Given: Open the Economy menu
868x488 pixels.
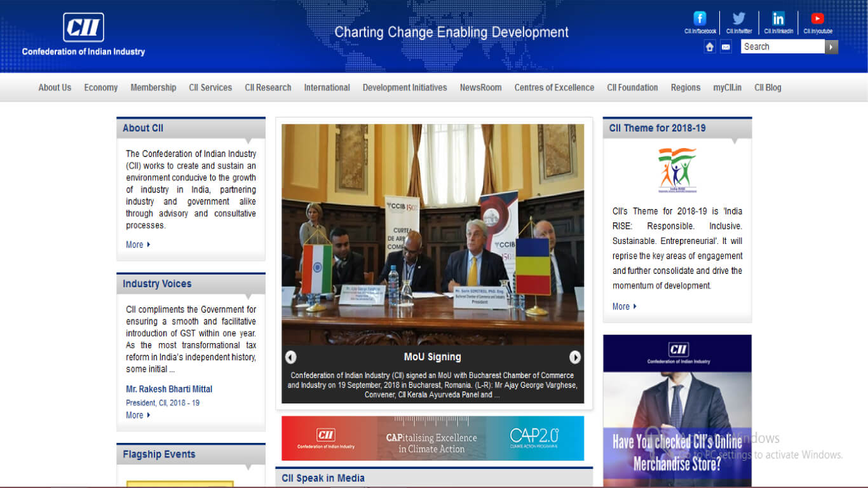Looking at the screenshot, I should tap(101, 88).
